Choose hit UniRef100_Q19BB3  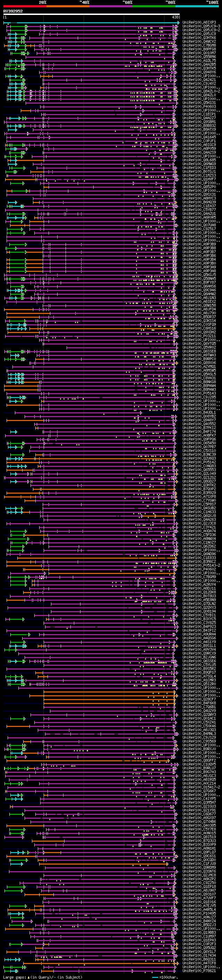pyautogui.click(x=199, y=932)
